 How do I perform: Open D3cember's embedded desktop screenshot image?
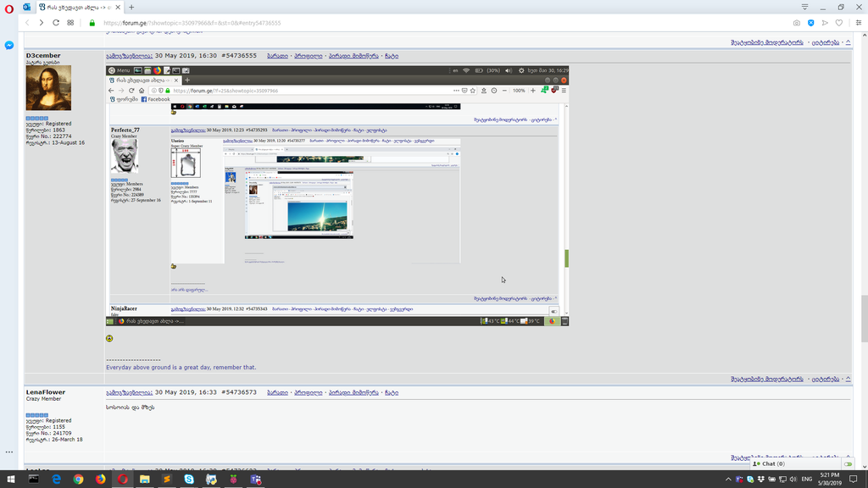337,196
